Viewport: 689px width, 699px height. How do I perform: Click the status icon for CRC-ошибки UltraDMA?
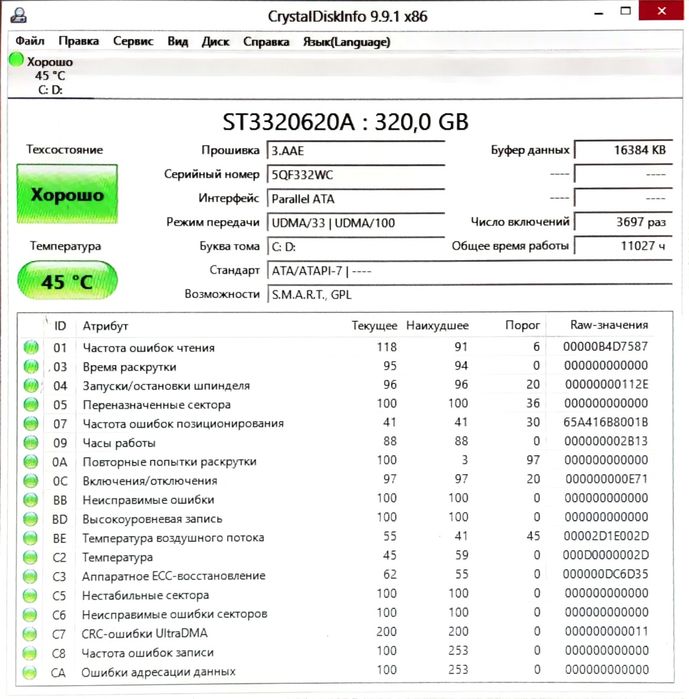click(x=30, y=633)
